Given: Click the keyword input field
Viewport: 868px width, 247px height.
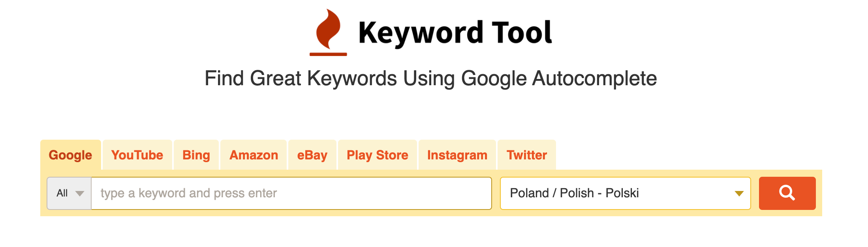Looking at the screenshot, I should [x=292, y=193].
